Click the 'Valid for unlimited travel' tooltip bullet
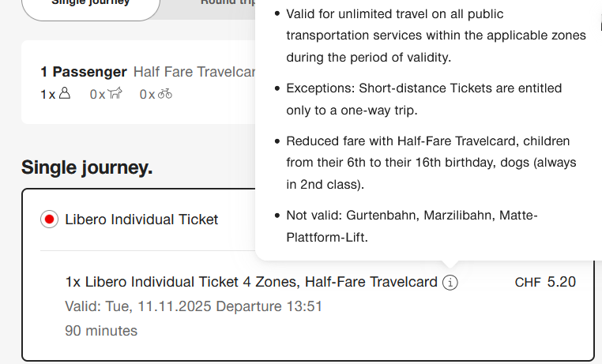The image size is (602, 364). [x=435, y=36]
